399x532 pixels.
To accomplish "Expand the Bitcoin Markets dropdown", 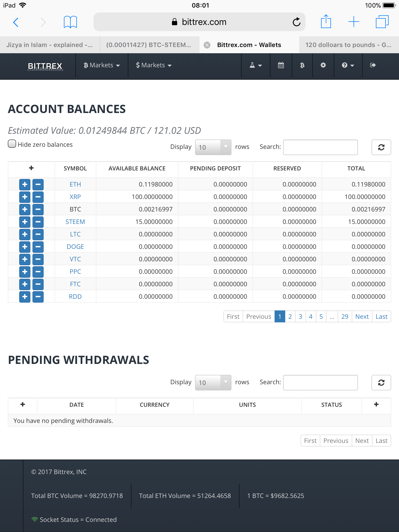I will (102, 65).
